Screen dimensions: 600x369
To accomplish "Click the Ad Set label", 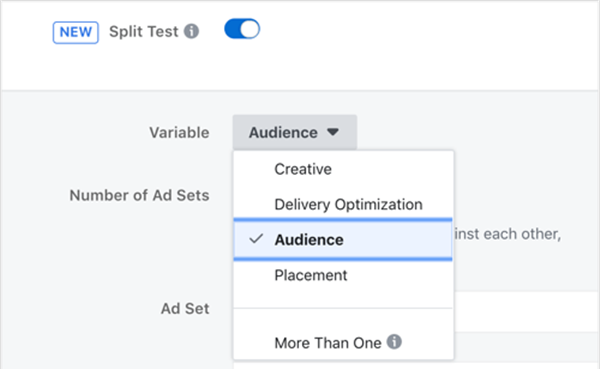I will (185, 308).
